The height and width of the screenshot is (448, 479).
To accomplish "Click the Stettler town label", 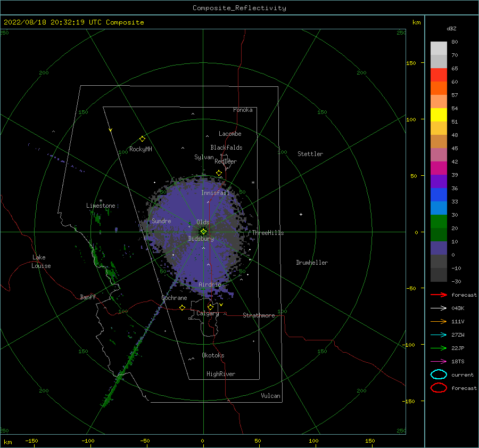I will tap(310, 154).
